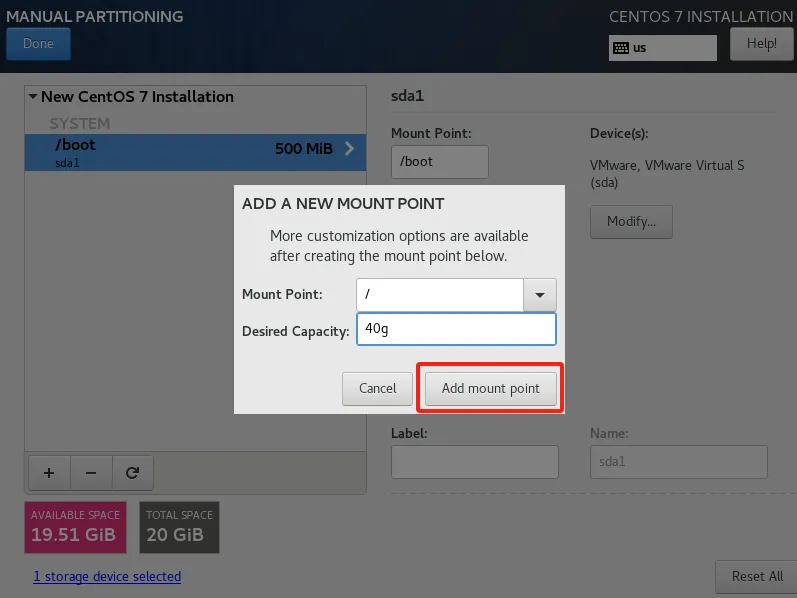Image resolution: width=797 pixels, height=598 pixels.
Task: Open the Help! button
Action: pyautogui.click(x=761, y=44)
